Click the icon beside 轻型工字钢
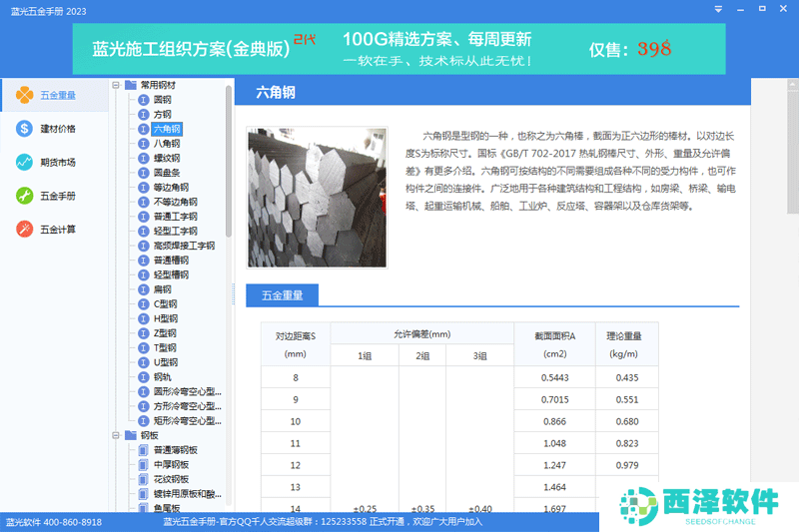This screenshot has width=799, height=532. pos(144,232)
